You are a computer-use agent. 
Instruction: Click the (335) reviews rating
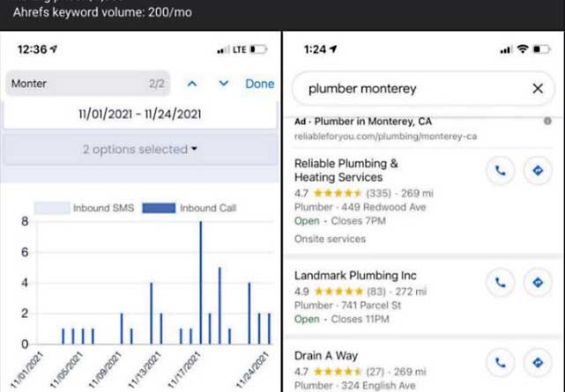378,193
